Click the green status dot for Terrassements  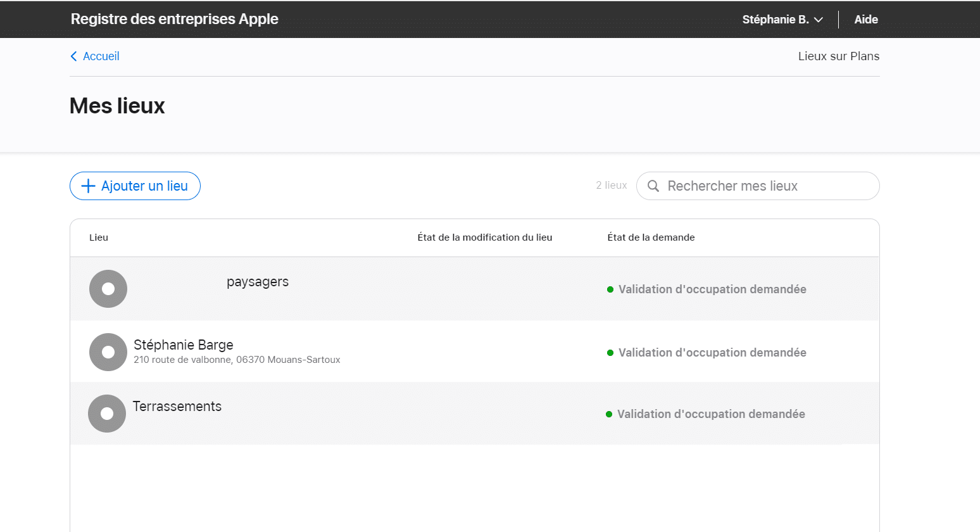coord(610,414)
